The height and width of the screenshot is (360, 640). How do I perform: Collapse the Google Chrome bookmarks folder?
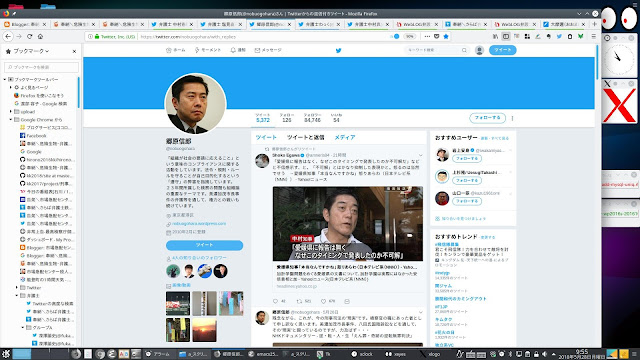[x=11, y=120]
